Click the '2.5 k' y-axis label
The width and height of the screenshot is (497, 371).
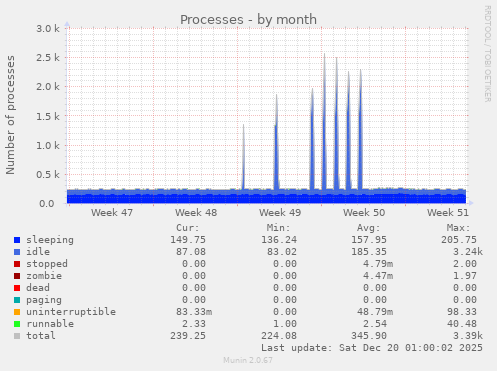[x=48, y=58]
